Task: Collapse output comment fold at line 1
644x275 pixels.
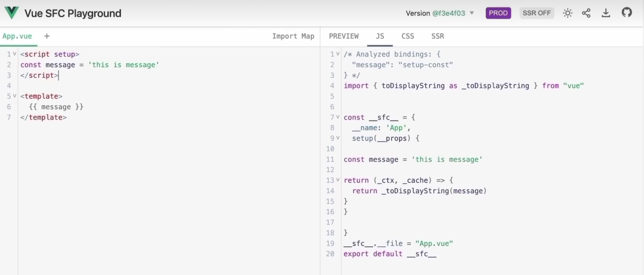Action: click(x=338, y=54)
